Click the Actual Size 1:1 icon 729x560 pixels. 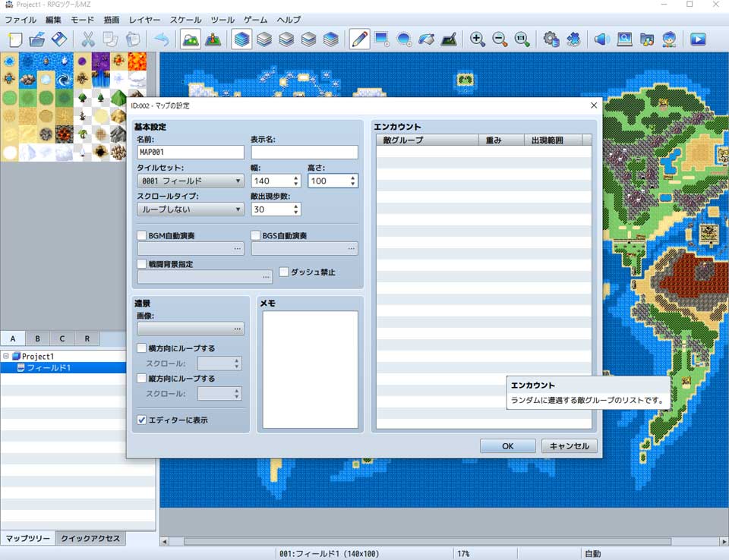point(522,39)
